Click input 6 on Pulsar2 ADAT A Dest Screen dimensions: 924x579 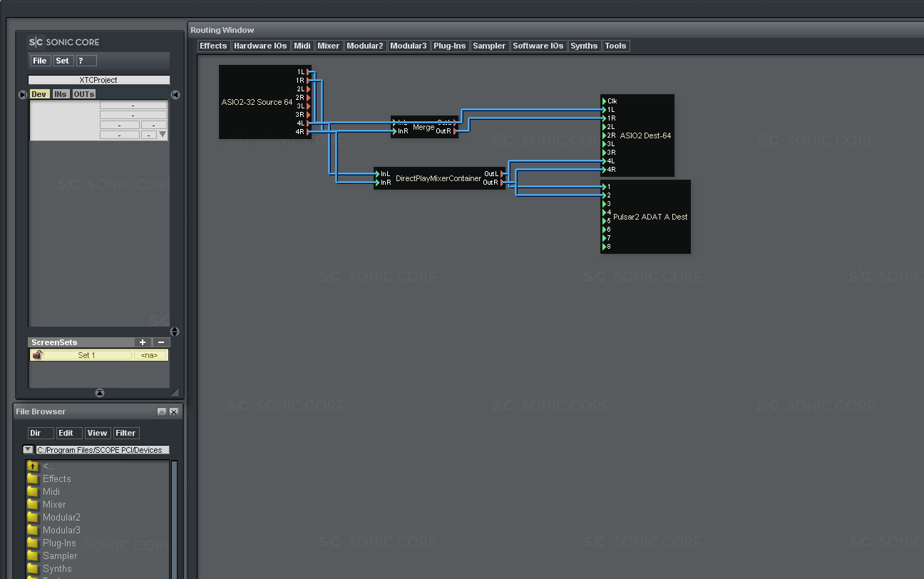coord(605,230)
